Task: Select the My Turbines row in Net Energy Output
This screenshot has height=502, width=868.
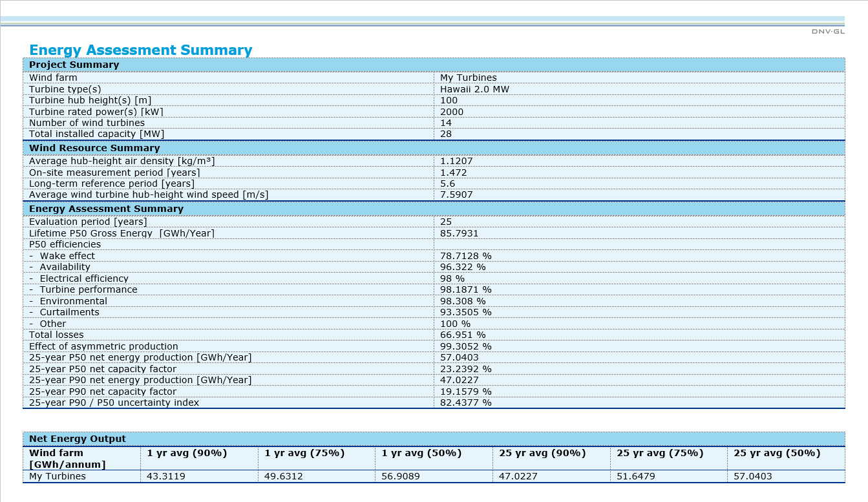Action: pyautogui.click(x=434, y=477)
